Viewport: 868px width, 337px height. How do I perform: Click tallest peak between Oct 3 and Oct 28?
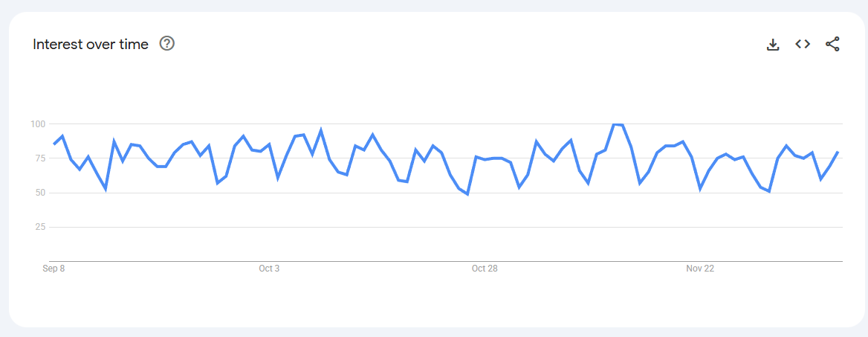(320, 130)
